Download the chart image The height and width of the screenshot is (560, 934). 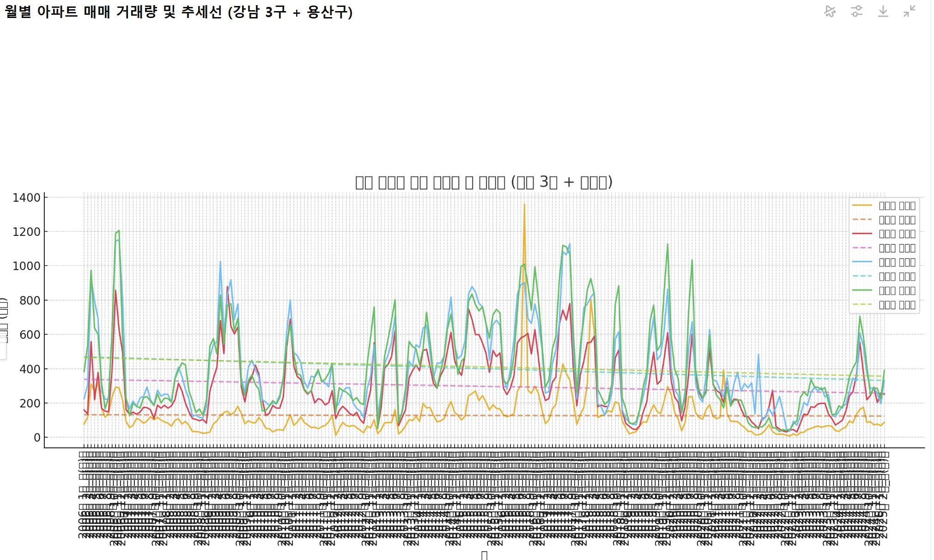tap(883, 11)
